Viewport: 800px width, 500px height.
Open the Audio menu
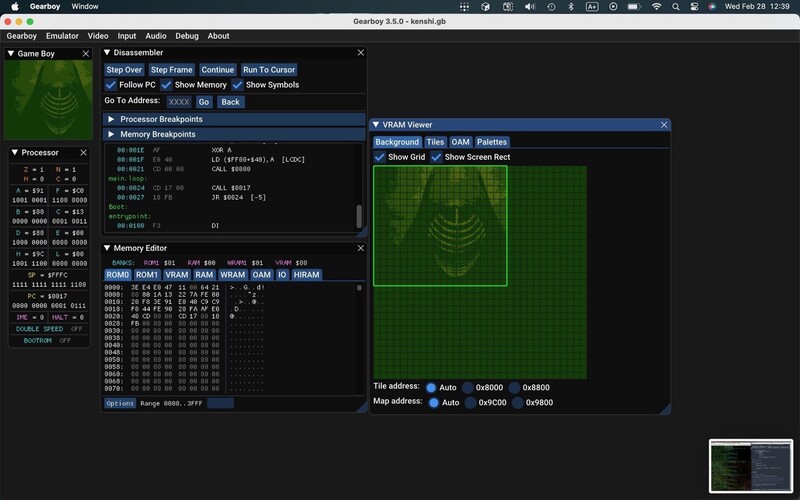click(x=156, y=36)
